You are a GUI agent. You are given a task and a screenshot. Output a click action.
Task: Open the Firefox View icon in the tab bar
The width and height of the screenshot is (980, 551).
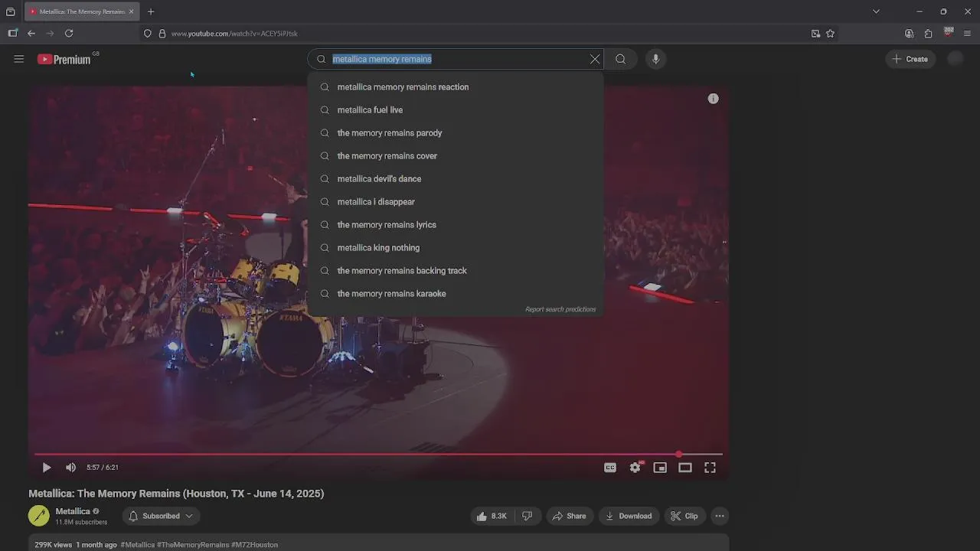[10, 11]
